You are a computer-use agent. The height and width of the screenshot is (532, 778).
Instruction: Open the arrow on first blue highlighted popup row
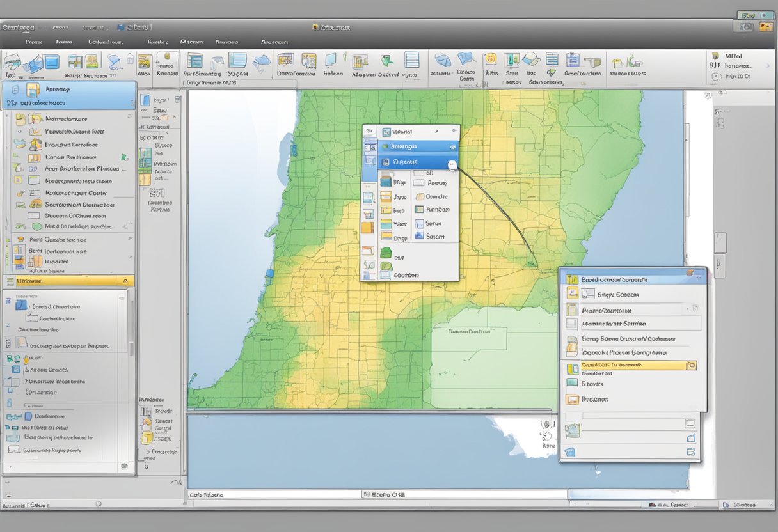click(452, 146)
